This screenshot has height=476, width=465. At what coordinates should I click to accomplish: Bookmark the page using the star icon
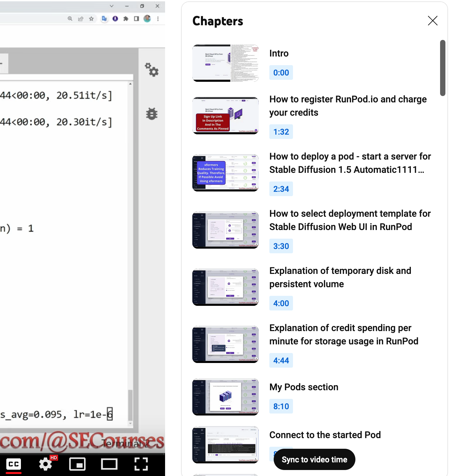click(x=91, y=19)
